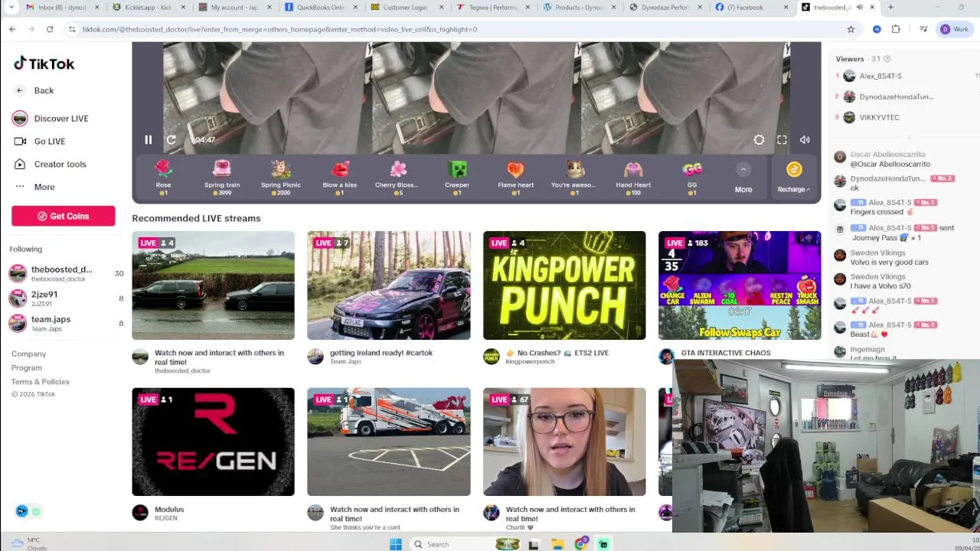This screenshot has height=551, width=980.
Task: Open the GTA Interactive Chaos stream thumbnail
Action: click(x=740, y=285)
